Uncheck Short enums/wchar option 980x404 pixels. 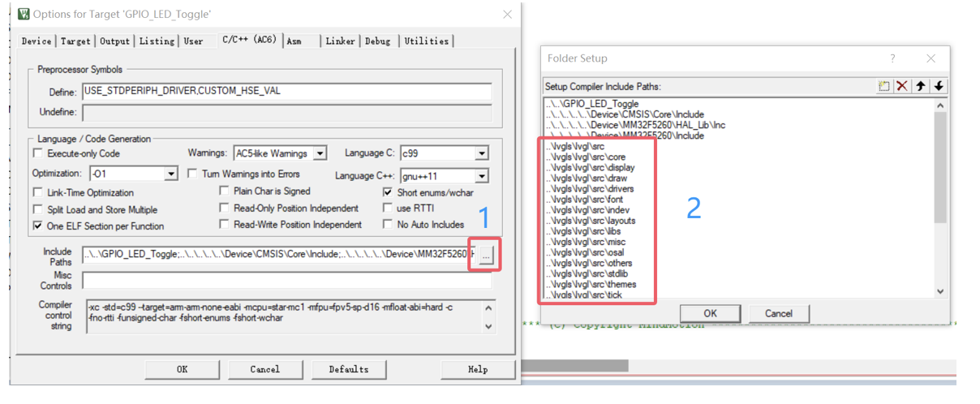388,192
